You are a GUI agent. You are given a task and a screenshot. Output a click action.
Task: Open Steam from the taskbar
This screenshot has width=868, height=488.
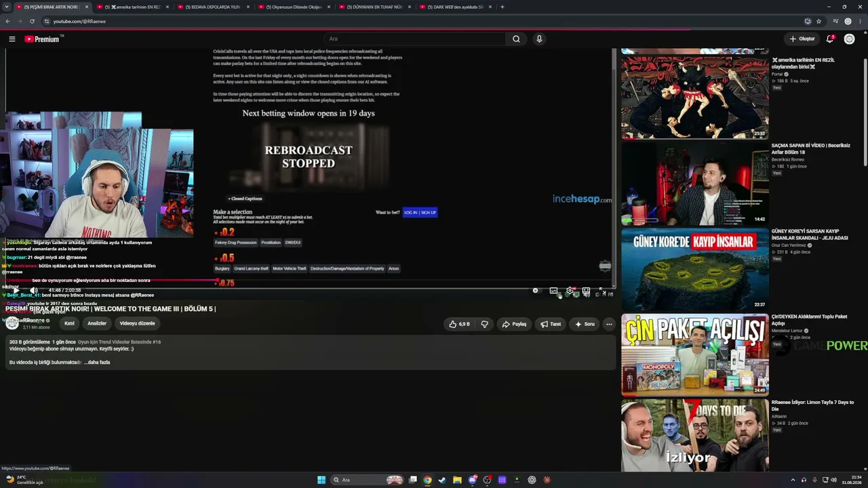[x=442, y=480]
